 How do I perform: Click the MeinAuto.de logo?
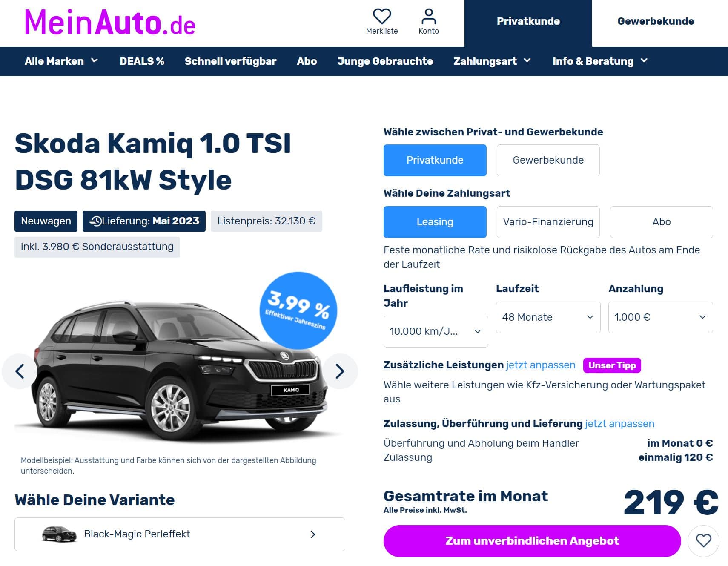point(110,22)
